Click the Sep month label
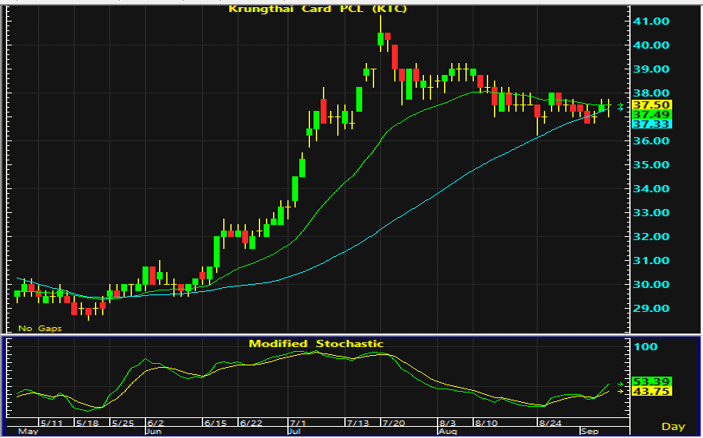 (590, 431)
